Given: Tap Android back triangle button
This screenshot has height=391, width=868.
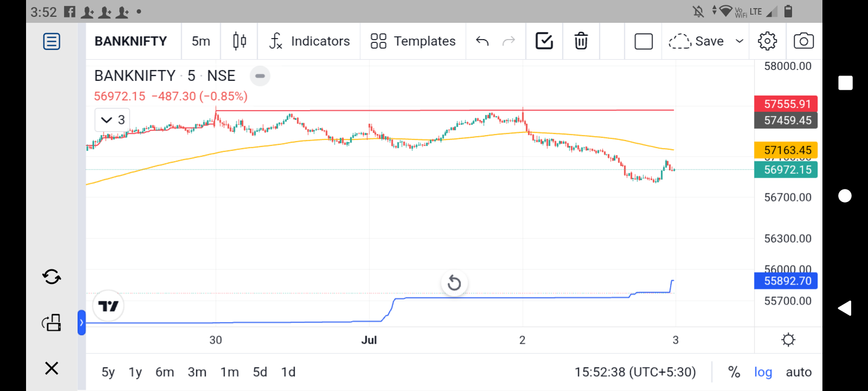Looking at the screenshot, I should [x=845, y=308].
